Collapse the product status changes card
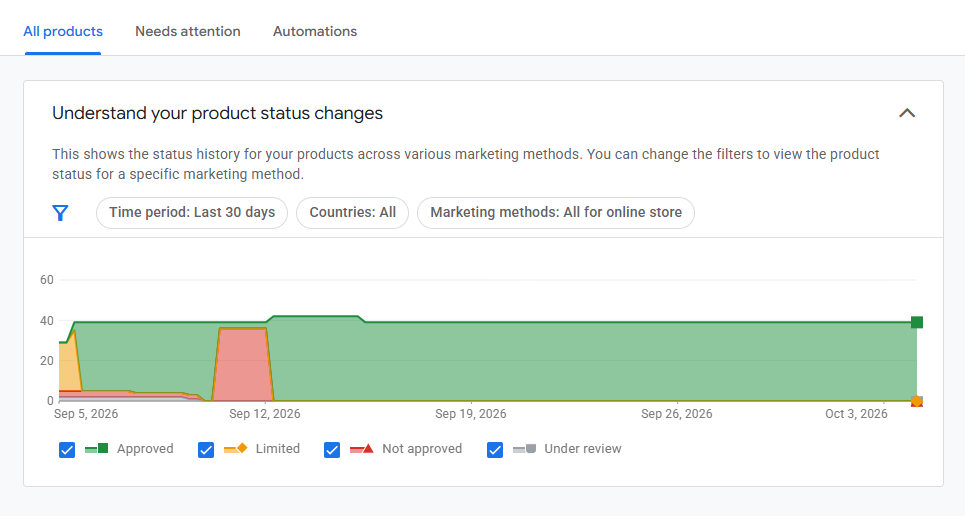 coord(907,113)
